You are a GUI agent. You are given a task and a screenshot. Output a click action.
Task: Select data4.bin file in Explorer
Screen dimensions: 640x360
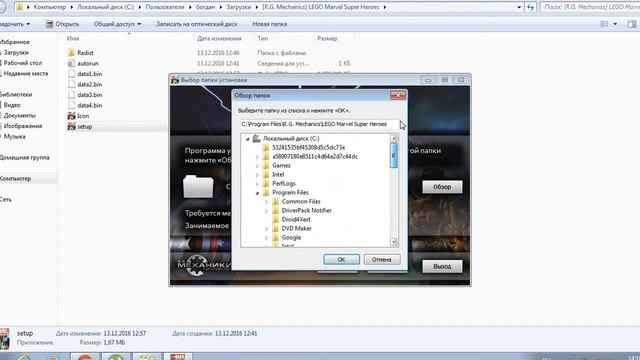[x=89, y=105]
